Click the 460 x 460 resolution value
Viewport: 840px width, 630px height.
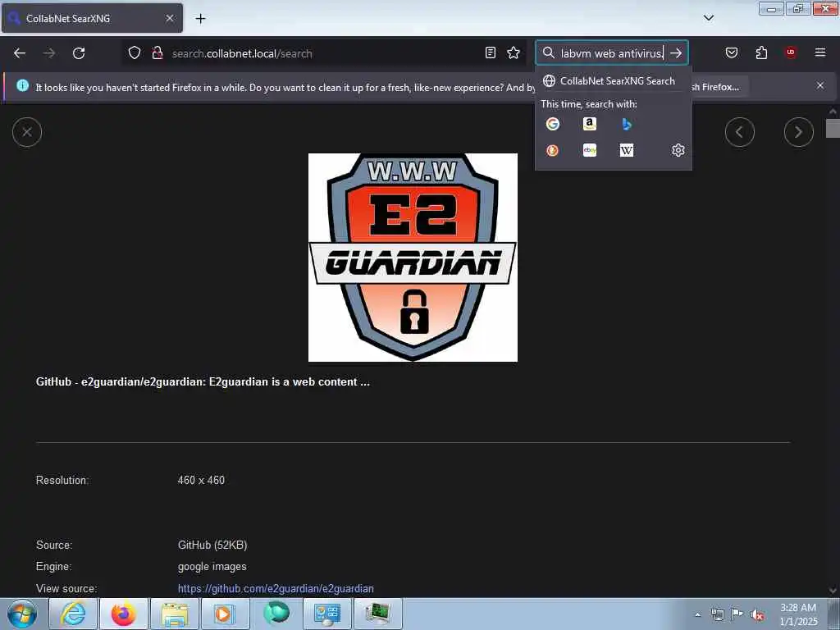(202, 481)
